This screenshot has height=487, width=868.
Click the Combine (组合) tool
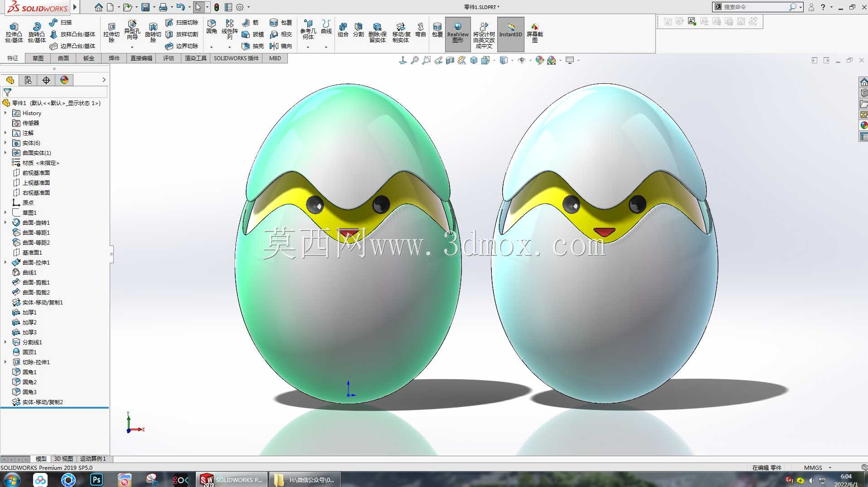343,29
